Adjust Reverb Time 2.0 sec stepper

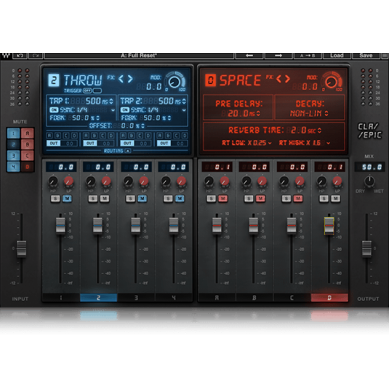[x=320, y=130]
